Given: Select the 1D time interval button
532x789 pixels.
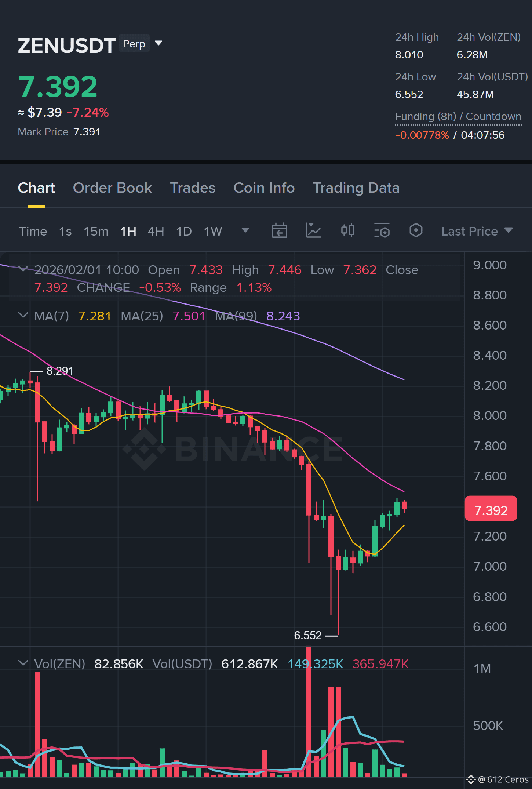Looking at the screenshot, I should 184,231.
